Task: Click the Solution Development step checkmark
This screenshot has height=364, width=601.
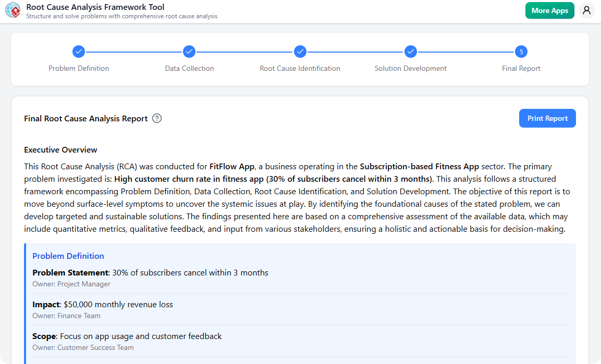Action: point(411,52)
